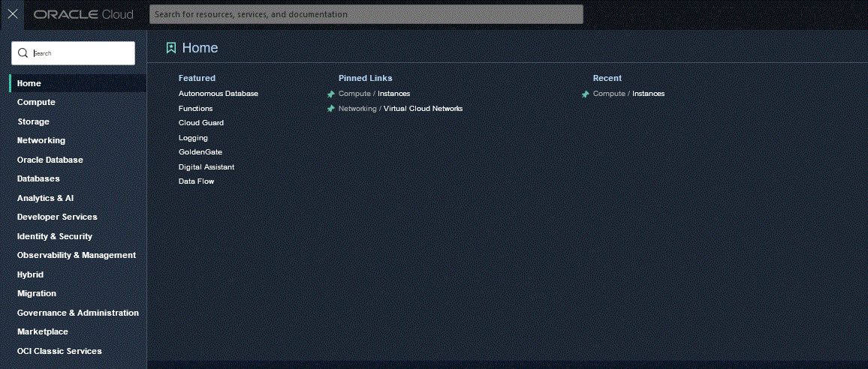Open Identity & Security category
The height and width of the screenshot is (369, 868).
[x=55, y=236]
